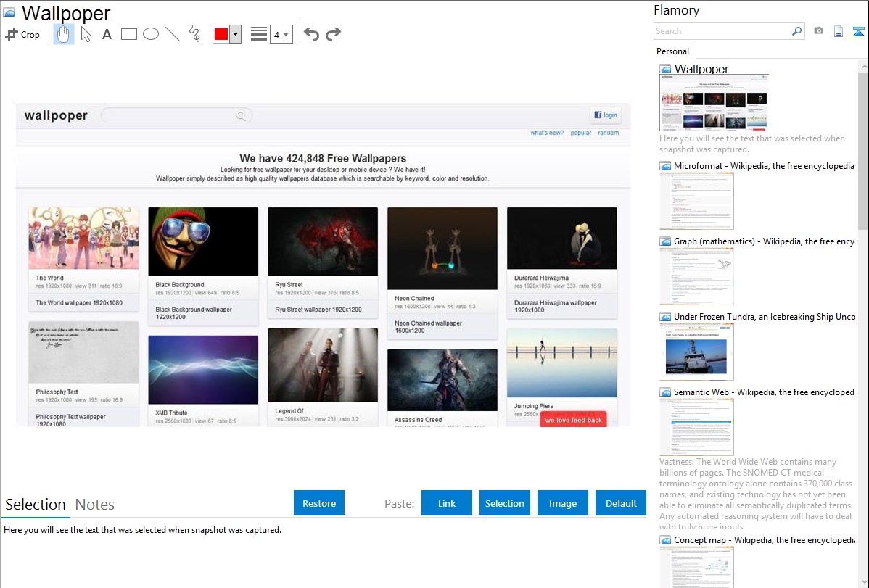
Task: Choose the straight line tool
Action: coord(173,34)
